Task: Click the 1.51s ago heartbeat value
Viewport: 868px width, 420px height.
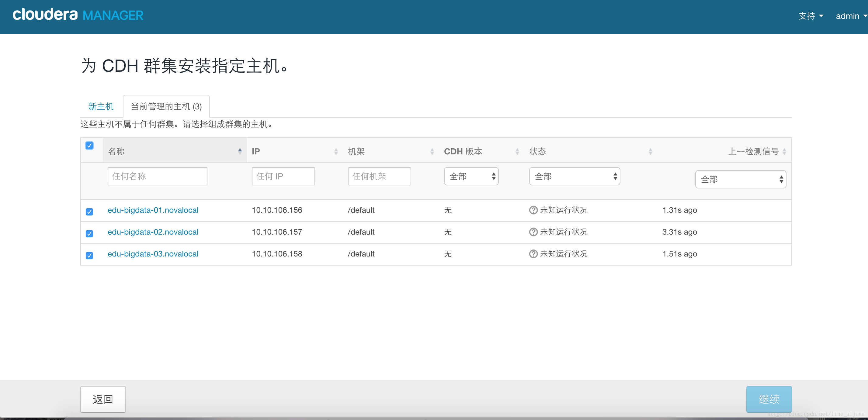Action: pyautogui.click(x=680, y=254)
